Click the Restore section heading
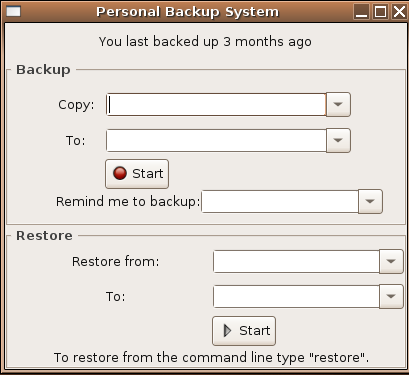The height and width of the screenshot is (375, 409). [x=44, y=236]
